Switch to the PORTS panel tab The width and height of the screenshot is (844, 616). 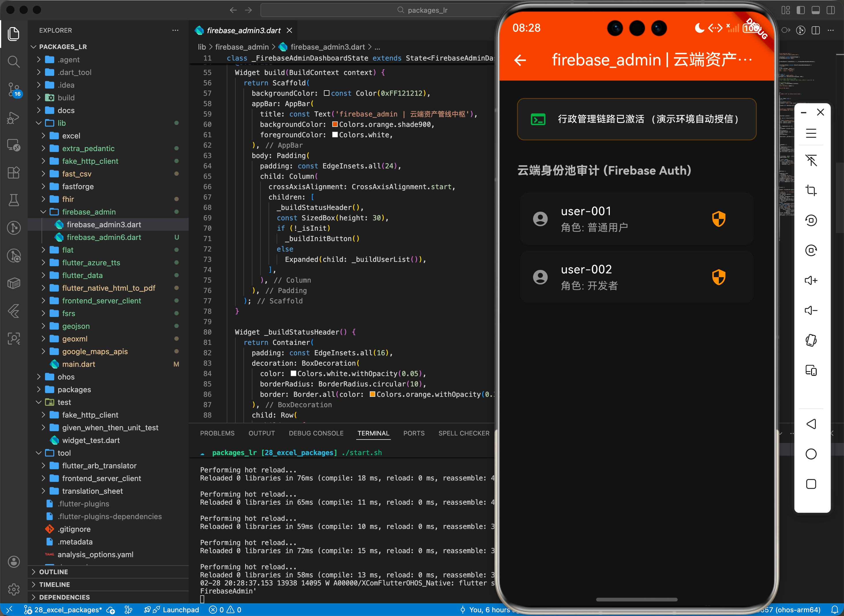click(x=414, y=433)
